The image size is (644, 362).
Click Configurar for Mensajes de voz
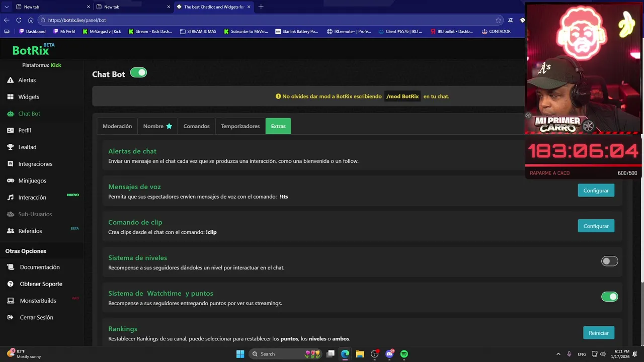pos(596,191)
